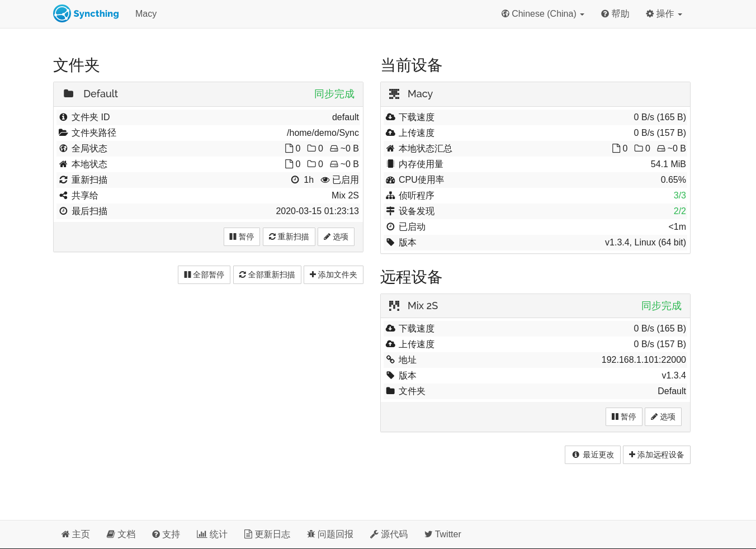
Task: Click 全部重新扫描 button
Action: [267, 274]
